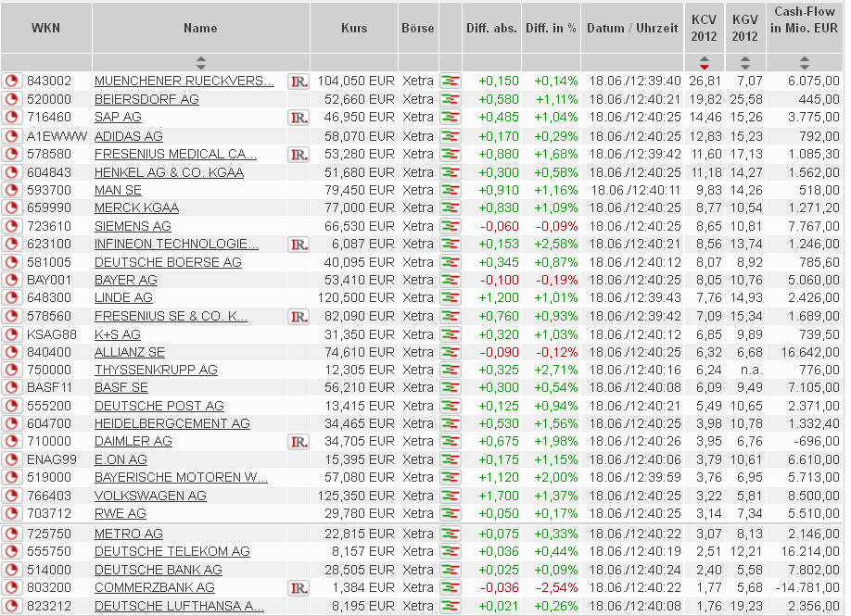Open exchange icon for MAN SE row
This screenshot has height=616, width=851.
click(x=451, y=190)
